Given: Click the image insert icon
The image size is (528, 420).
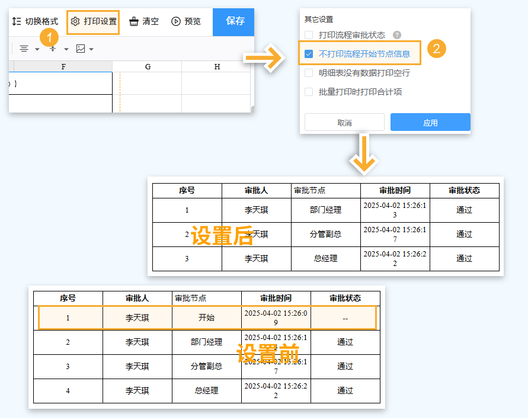Looking at the screenshot, I should point(80,49).
